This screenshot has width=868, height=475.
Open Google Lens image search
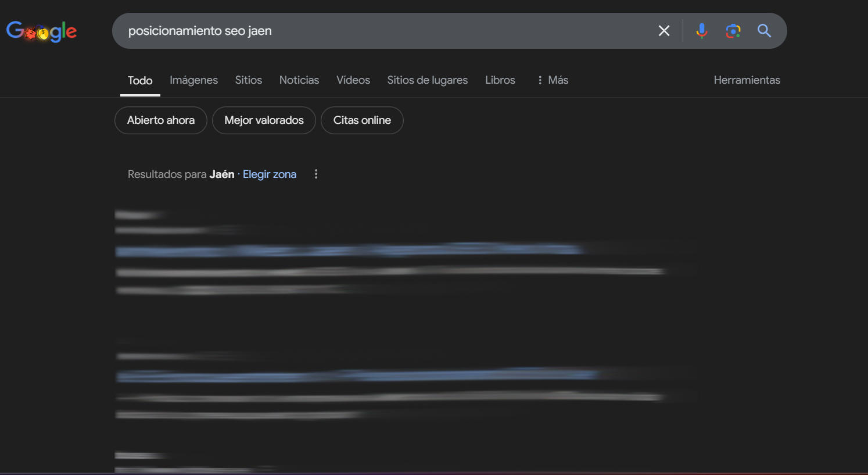tap(733, 31)
